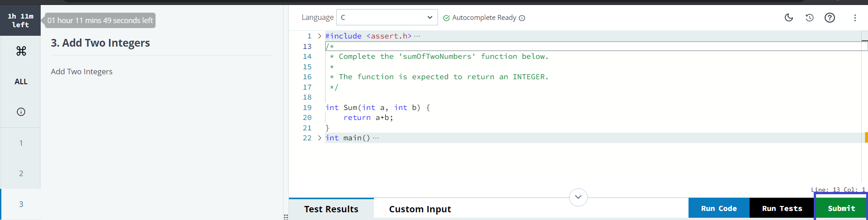Click the Autocomplete Ready info icon
The height and width of the screenshot is (220, 868).
(x=522, y=18)
